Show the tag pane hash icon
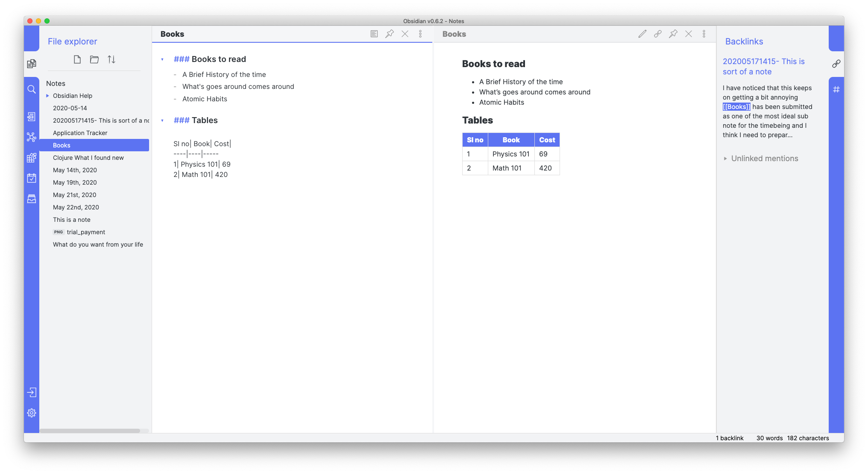 click(x=836, y=89)
